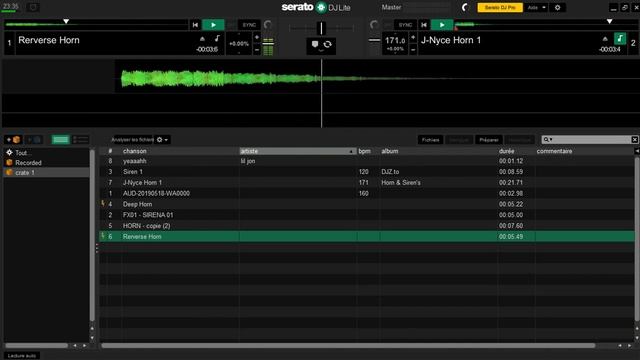Switch to highlighted green library view mode

60,140
